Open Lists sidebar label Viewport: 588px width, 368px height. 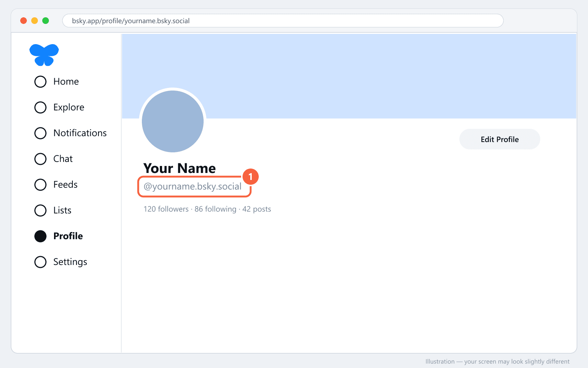(x=62, y=210)
